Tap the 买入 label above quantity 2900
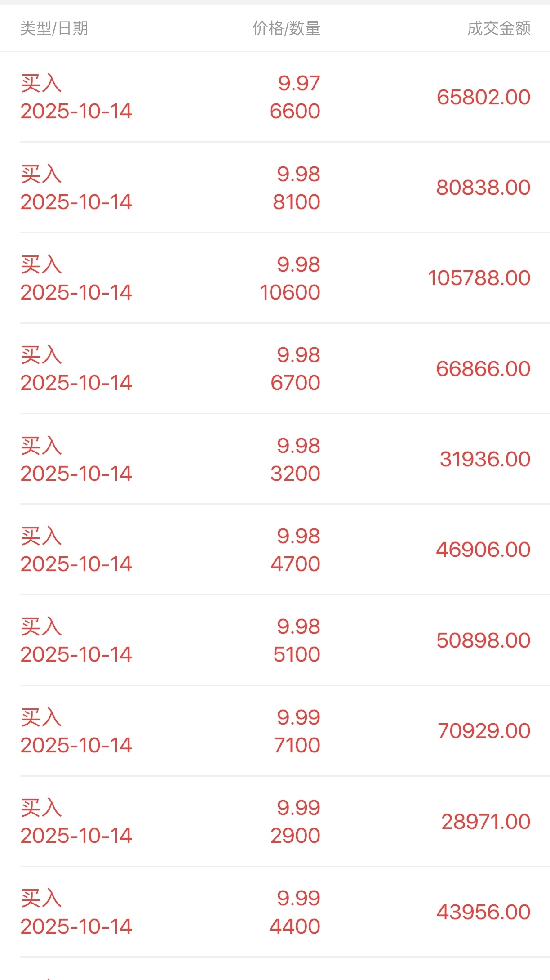The height and width of the screenshot is (980, 550). [x=41, y=808]
